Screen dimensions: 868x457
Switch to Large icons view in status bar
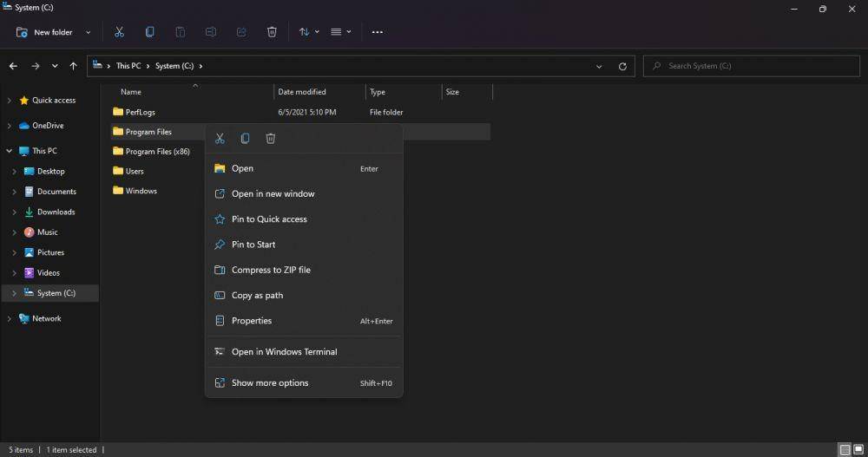click(x=858, y=449)
